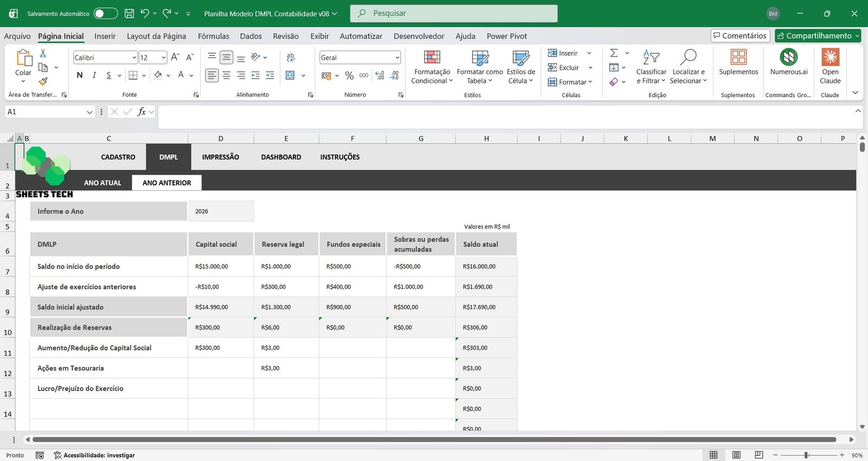Click the ANO ATUAL button
The image size is (868, 461).
tap(103, 183)
